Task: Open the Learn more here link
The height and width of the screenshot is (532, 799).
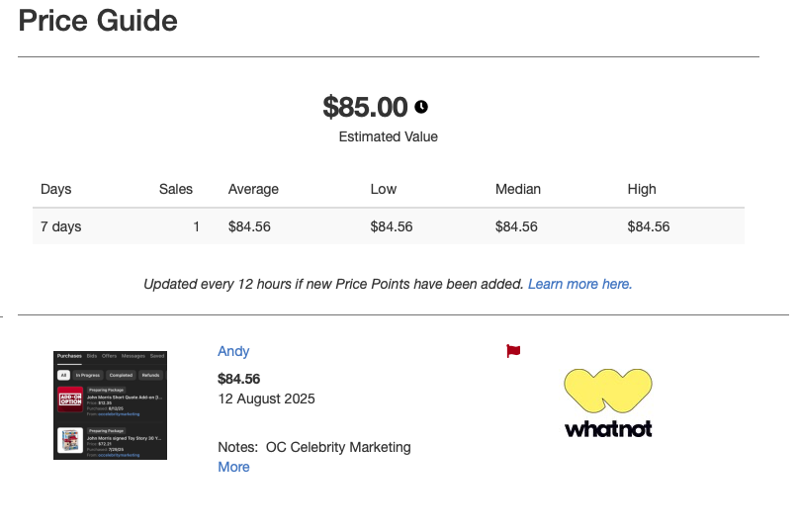Action: coord(579,284)
